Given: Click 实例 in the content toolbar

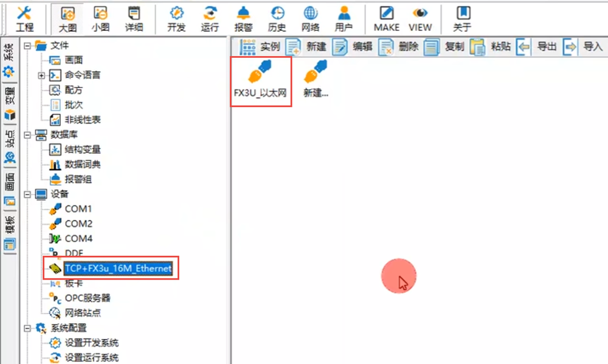Looking at the screenshot, I should pyautogui.click(x=260, y=47).
